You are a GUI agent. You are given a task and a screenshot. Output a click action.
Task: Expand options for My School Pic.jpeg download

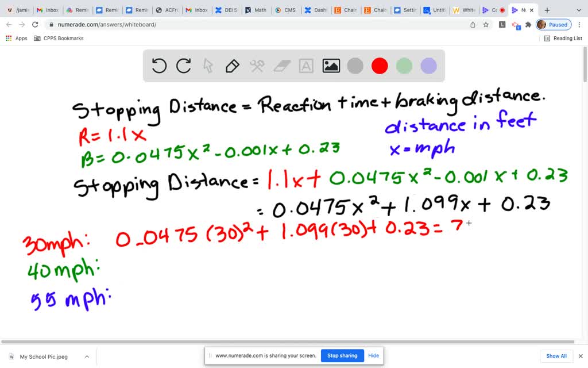coord(87,356)
